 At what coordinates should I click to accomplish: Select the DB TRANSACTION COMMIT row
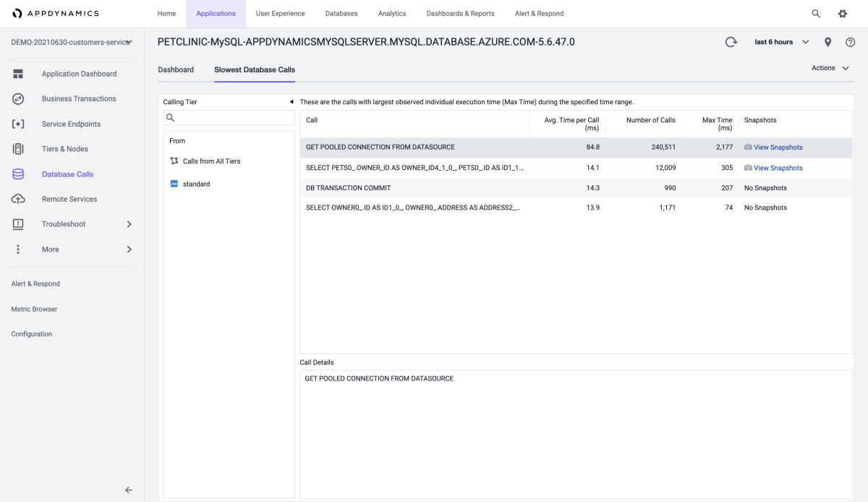coord(576,188)
